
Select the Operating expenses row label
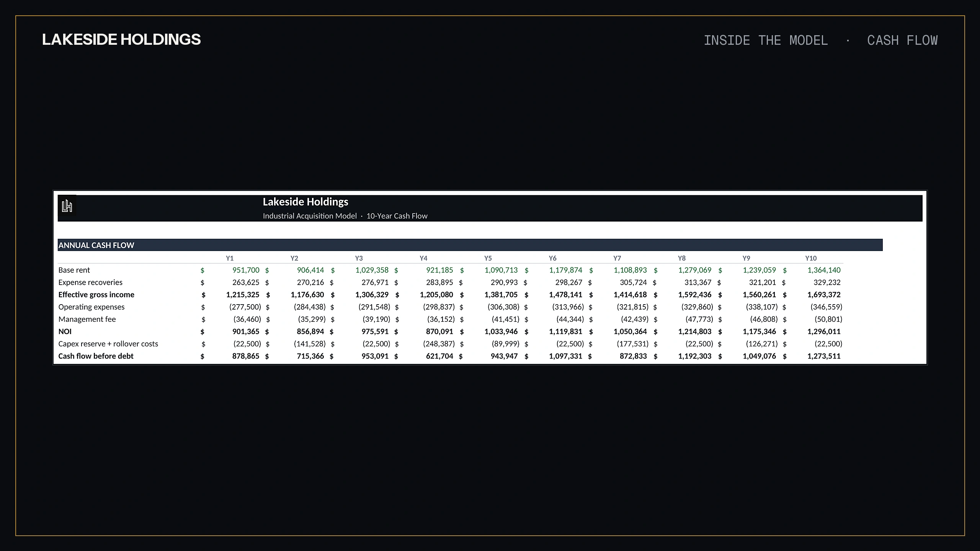pyautogui.click(x=91, y=307)
